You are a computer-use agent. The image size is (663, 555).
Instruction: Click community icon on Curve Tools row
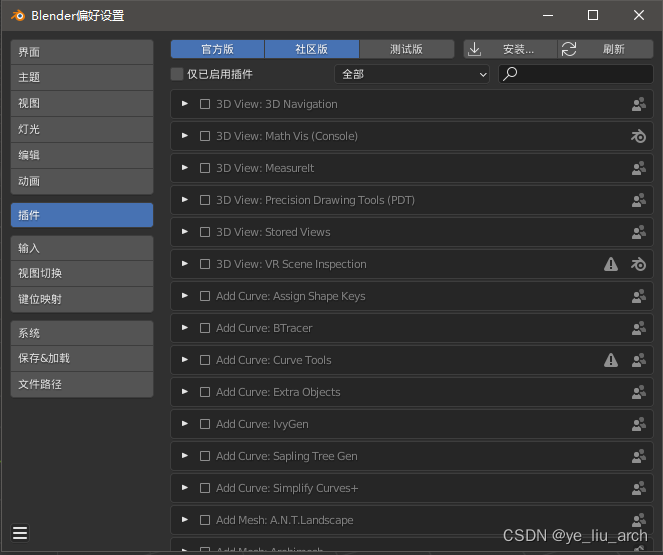(638, 360)
